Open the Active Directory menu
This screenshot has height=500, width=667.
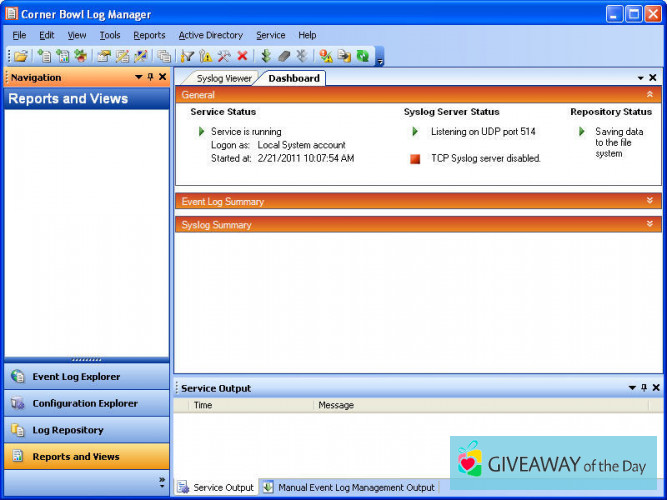[210, 35]
